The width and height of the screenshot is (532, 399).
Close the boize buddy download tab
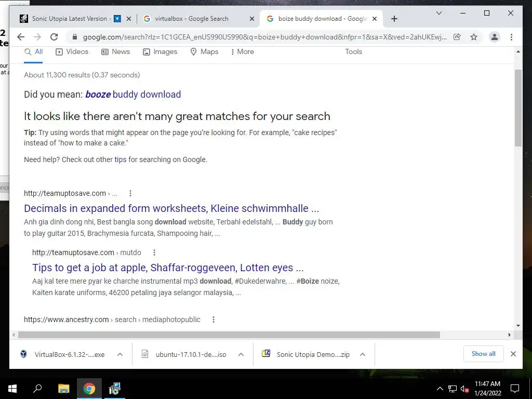[x=375, y=19]
